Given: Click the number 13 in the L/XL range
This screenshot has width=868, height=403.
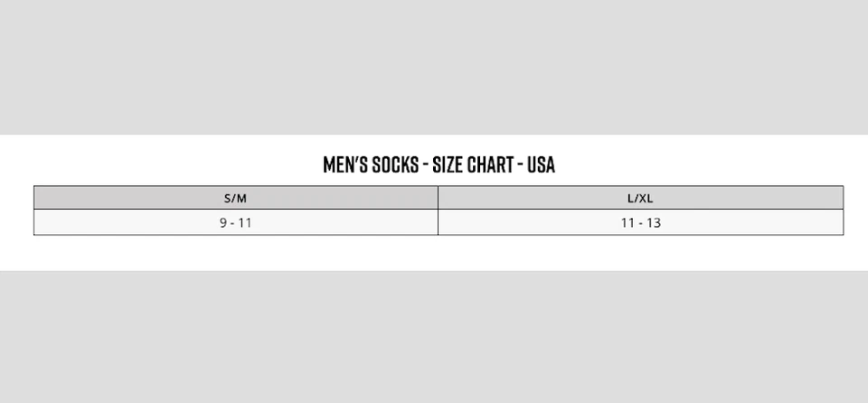Looking at the screenshot, I should pyautogui.click(x=653, y=222).
